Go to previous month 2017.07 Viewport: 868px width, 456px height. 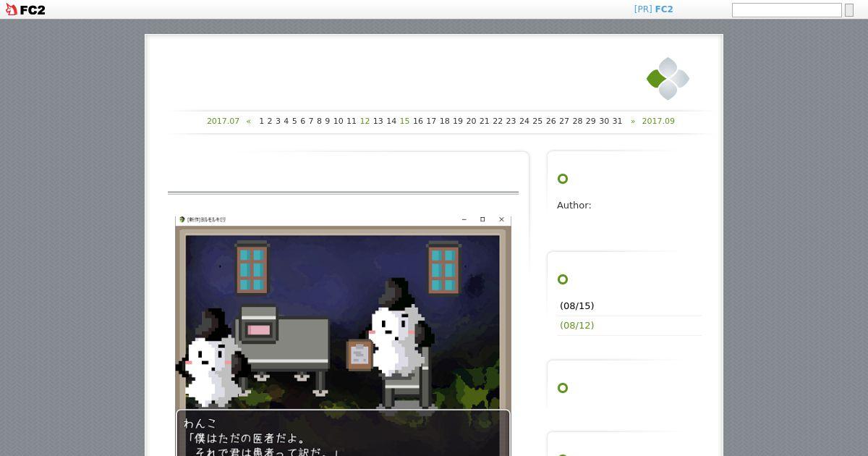point(223,121)
